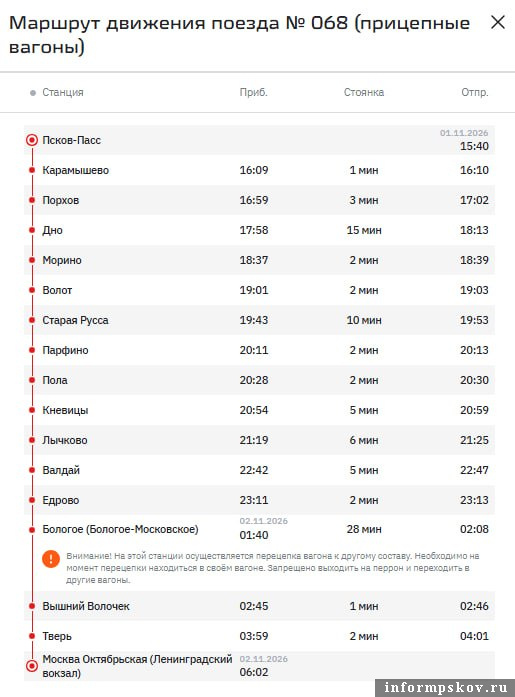Click the Вышний Волочек station name
Screen dimensions: 515x697
coord(86,606)
